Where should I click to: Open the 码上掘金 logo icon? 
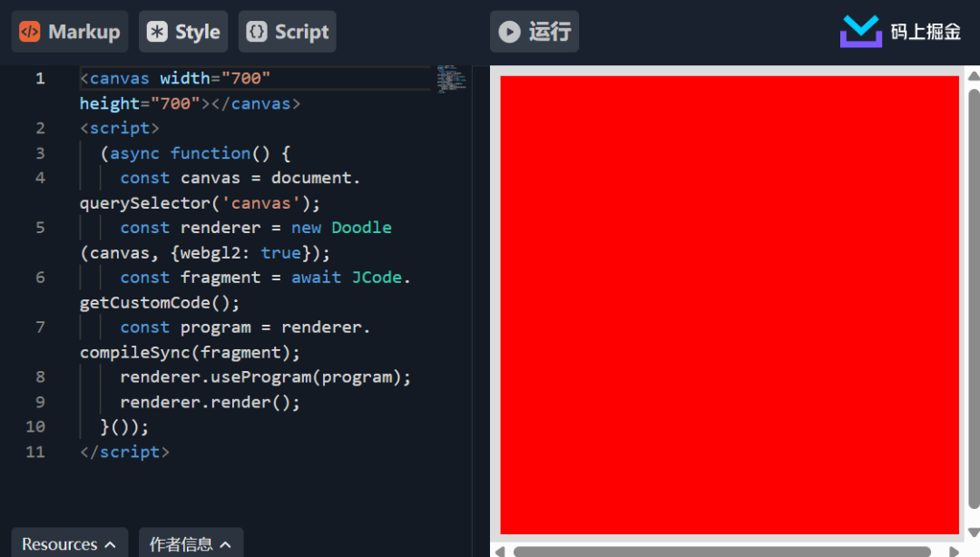click(x=860, y=31)
